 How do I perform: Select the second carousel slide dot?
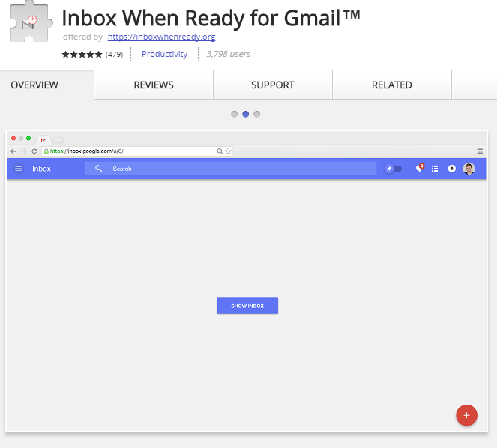[246, 114]
